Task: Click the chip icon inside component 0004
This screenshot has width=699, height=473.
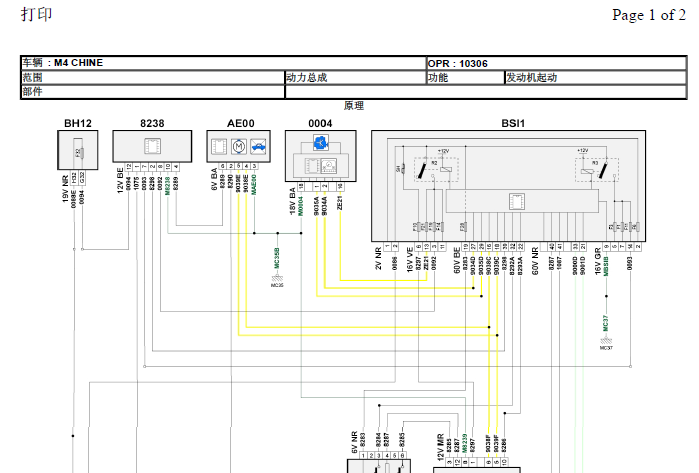Action: [311, 166]
